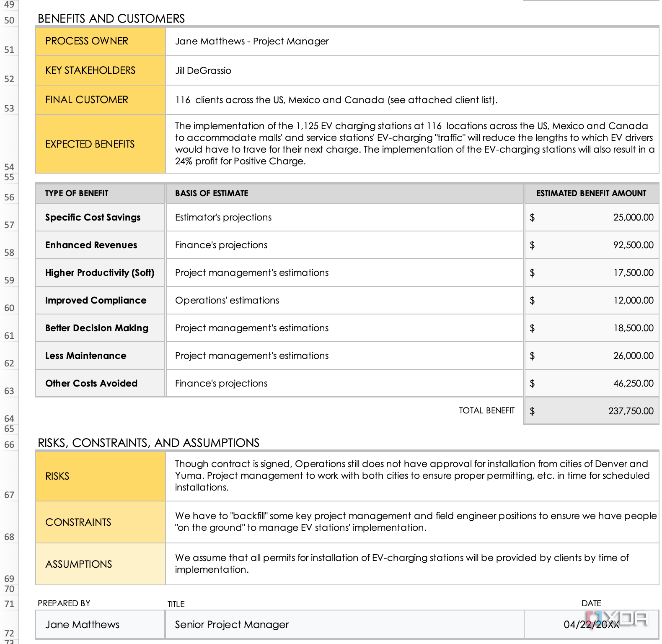Click the 'Better Decision Making' cell
The image size is (662, 644).
coord(100,328)
